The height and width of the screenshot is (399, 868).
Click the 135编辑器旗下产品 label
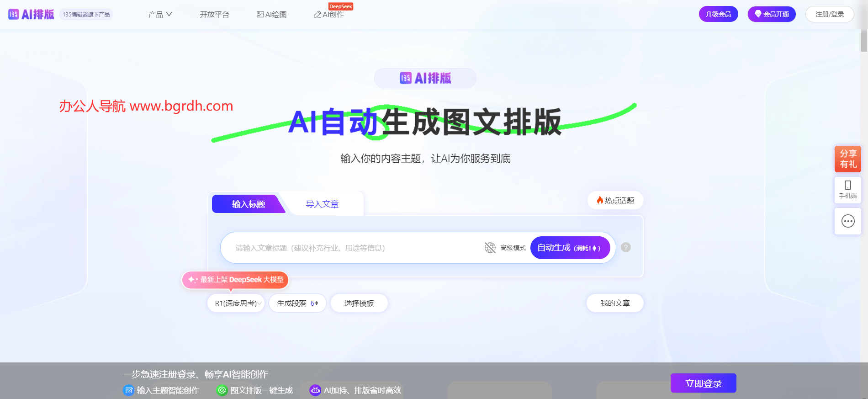pyautogui.click(x=86, y=14)
